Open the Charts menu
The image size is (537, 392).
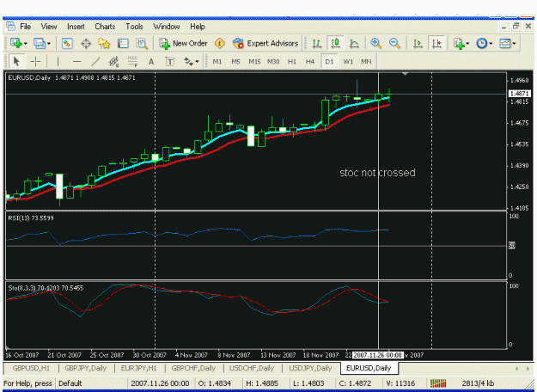(x=105, y=27)
